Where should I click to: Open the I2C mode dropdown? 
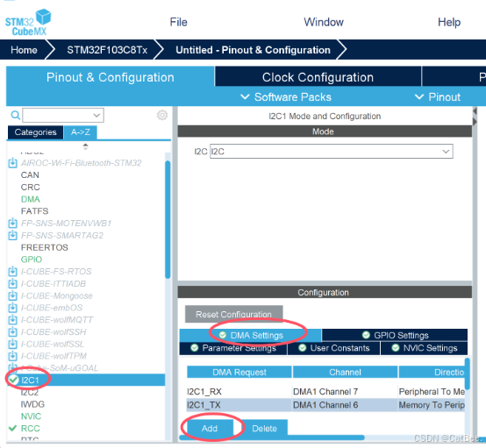[331, 151]
